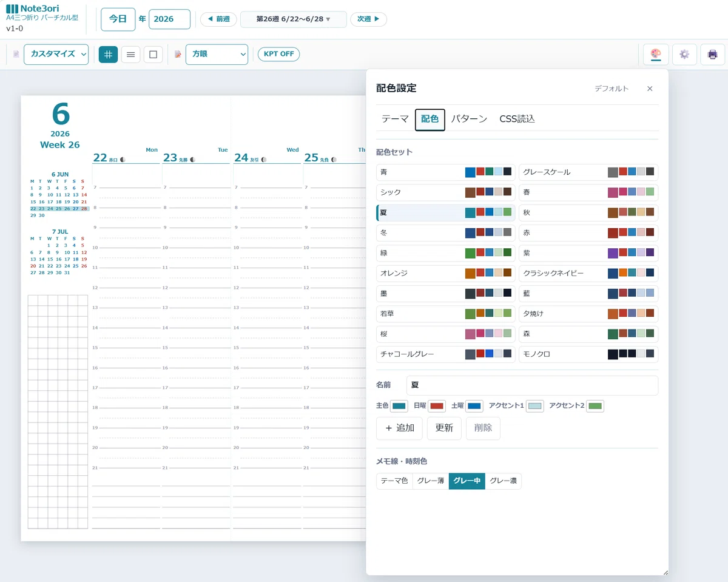Click the 更新 button
The height and width of the screenshot is (582, 728).
(x=444, y=428)
